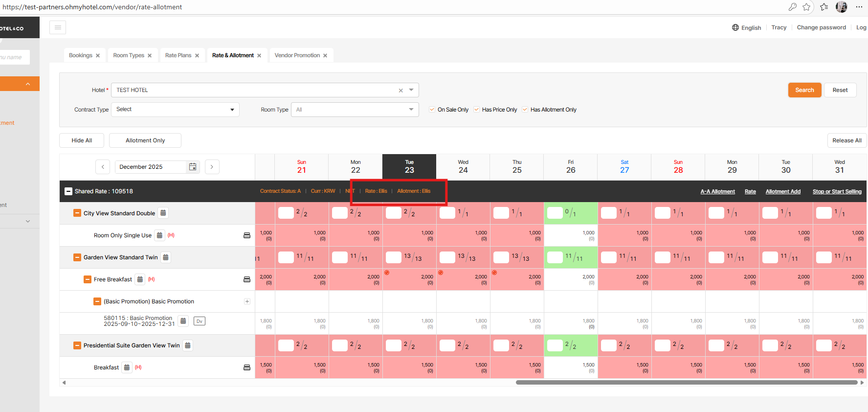Click the orange Search button

pyautogui.click(x=804, y=90)
